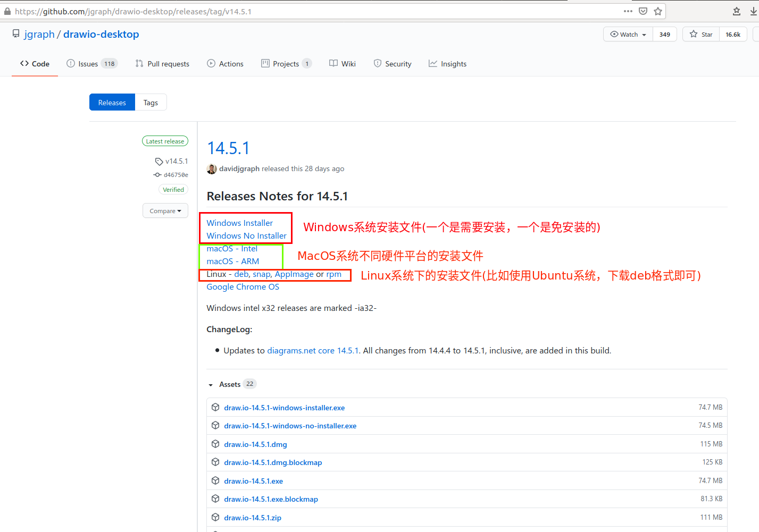Open the browser downloads arrow icon
759x532 pixels.
(x=754, y=11)
